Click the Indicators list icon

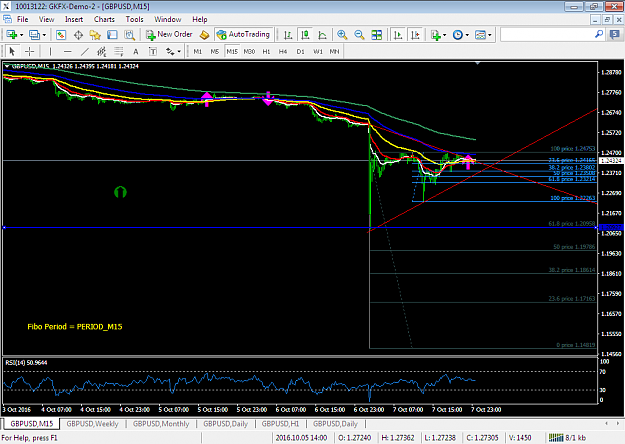point(435,35)
